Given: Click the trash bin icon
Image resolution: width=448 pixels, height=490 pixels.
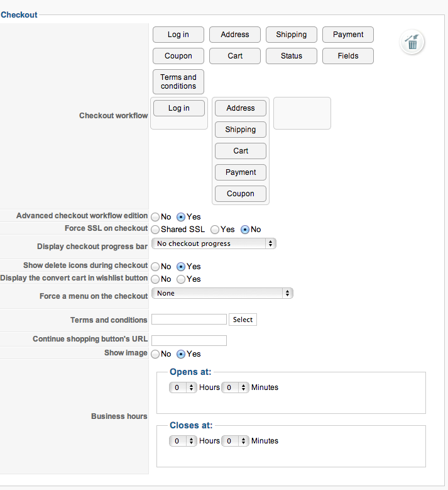Looking at the screenshot, I should 412,42.
